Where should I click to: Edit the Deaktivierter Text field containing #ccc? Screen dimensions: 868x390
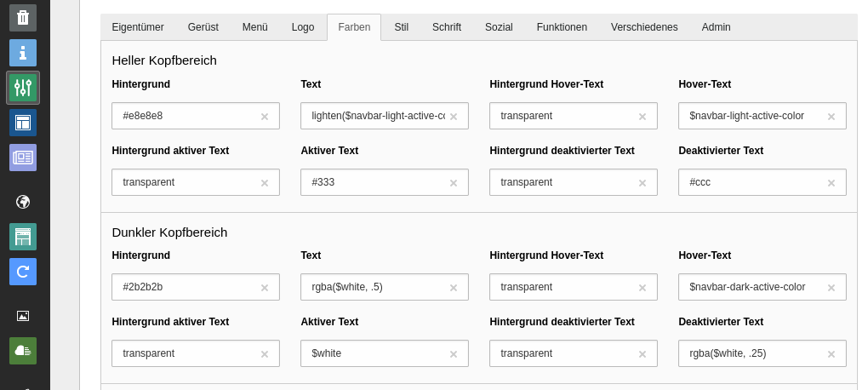tap(762, 182)
